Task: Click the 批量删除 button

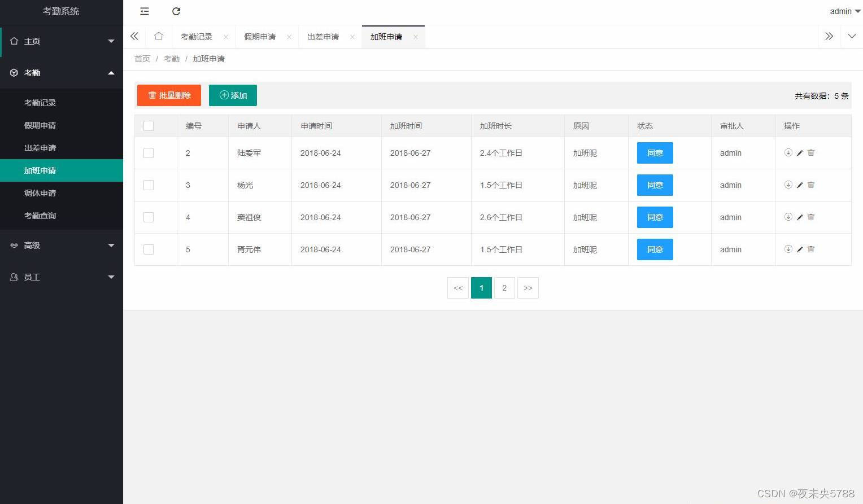Action: 169,95
